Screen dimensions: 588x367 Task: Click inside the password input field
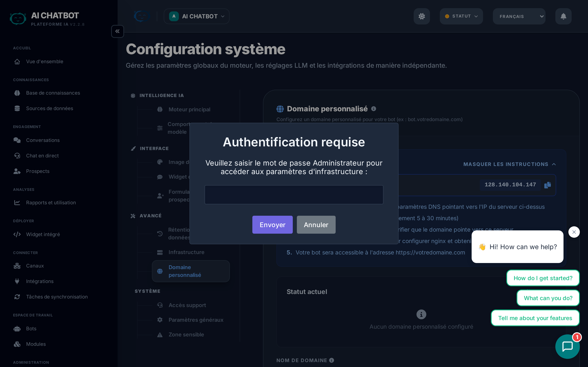pos(294,195)
